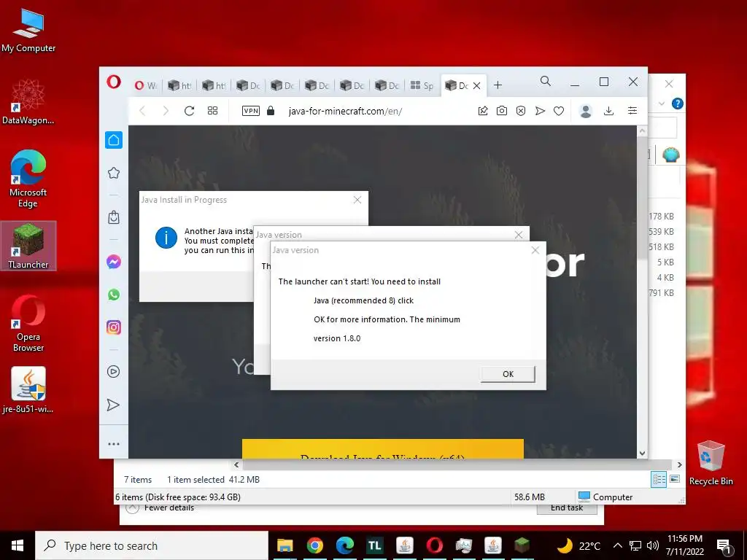Expand Explorer ribbon chevron
Viewport: 747px width, 560px height.
tap(661, 104)
